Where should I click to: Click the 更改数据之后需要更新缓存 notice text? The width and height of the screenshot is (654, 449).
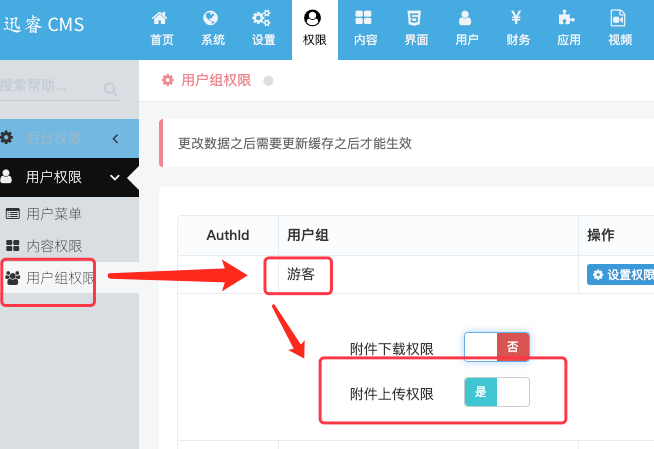(295, 143)
